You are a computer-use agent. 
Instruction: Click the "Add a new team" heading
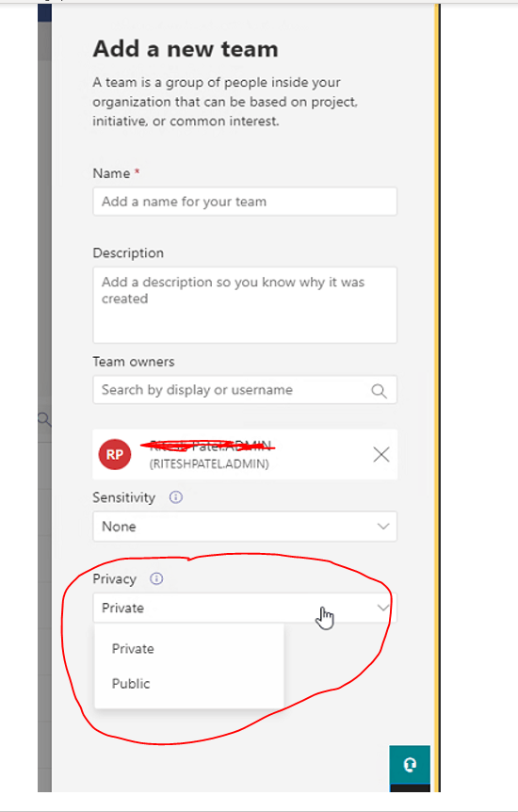click(186, 49)
